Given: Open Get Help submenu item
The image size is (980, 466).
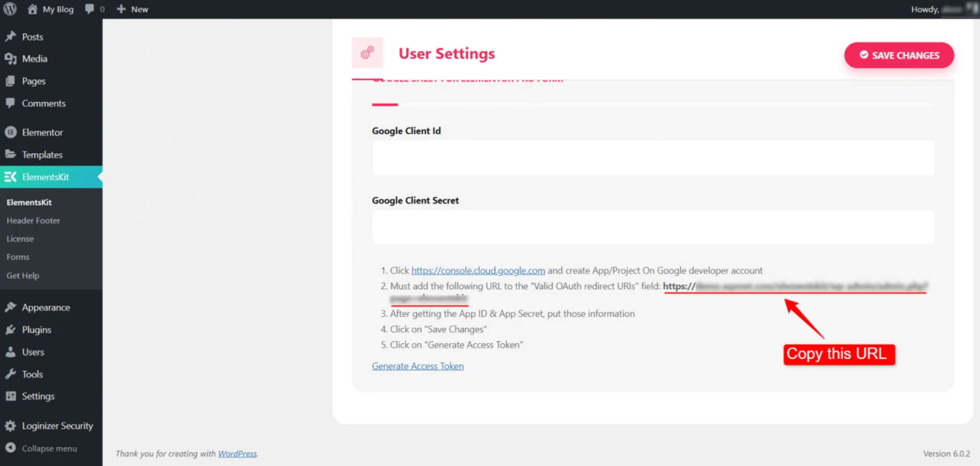Looking at the screenshot, I should [23, 276].
